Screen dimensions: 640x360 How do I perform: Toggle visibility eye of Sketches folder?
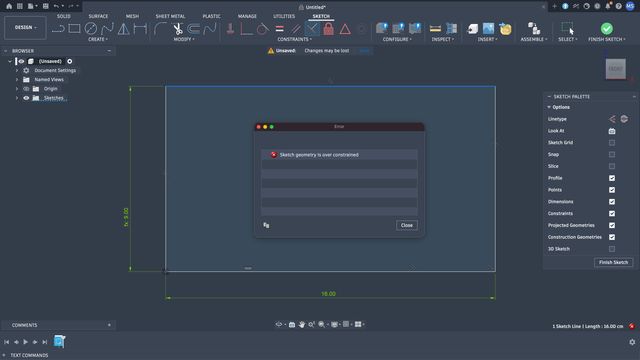click(26, 98)
